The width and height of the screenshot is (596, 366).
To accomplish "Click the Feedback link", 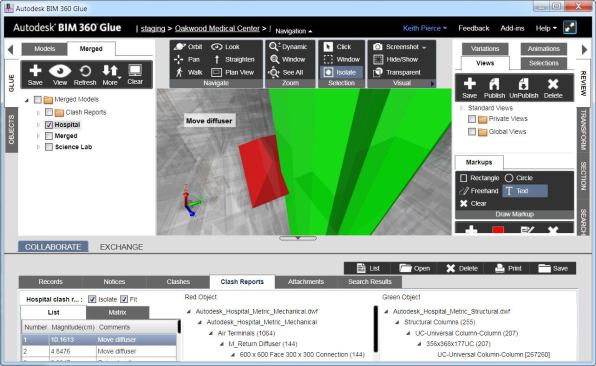I will click(x=474, y=28).
